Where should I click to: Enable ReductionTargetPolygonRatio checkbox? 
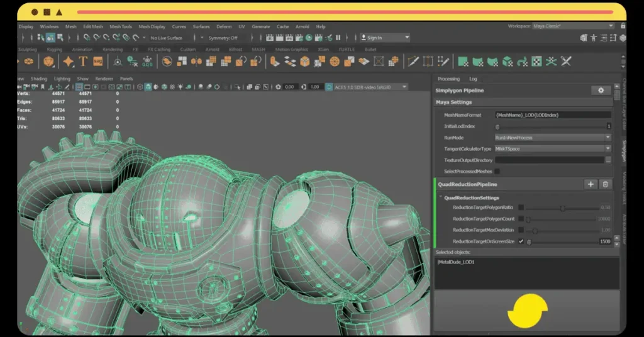point(521,207)
